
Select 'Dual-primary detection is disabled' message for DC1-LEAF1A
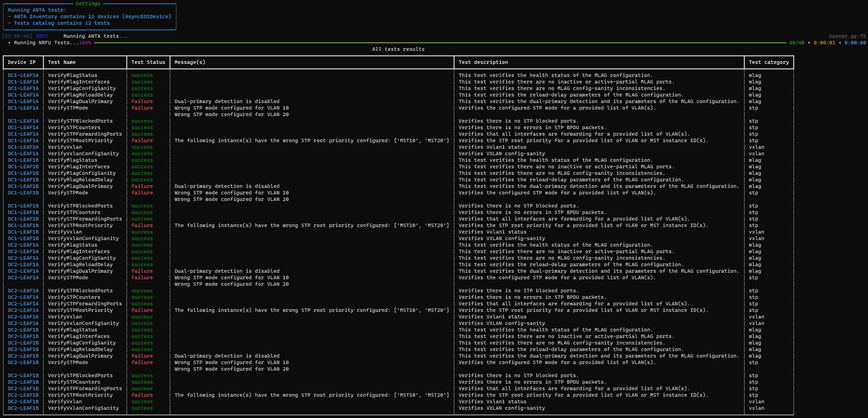coord(227,101)
